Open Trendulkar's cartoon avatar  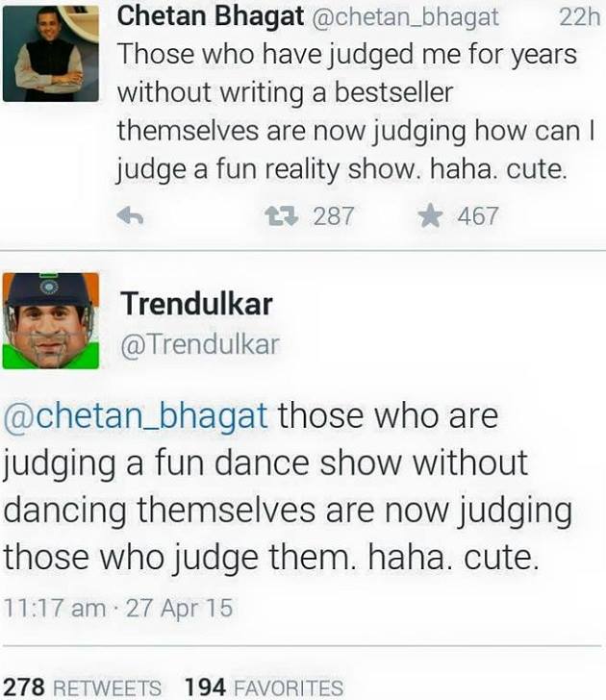pos(51,321)
